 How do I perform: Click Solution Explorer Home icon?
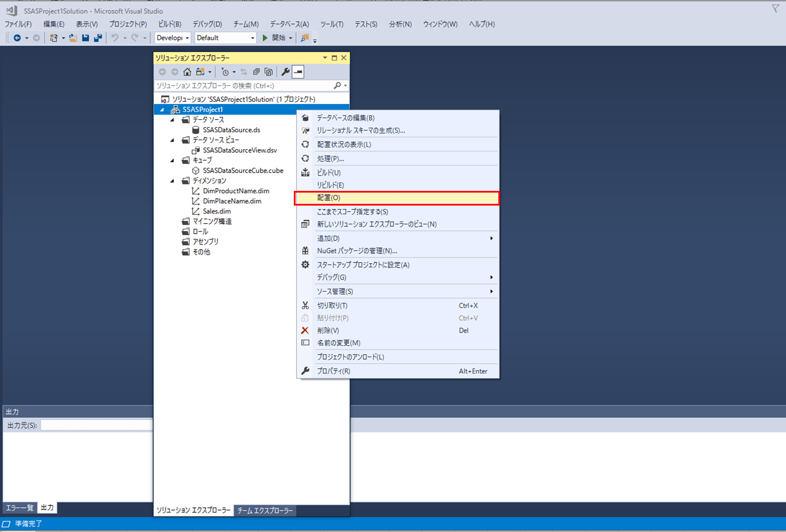tap(187, 72)
